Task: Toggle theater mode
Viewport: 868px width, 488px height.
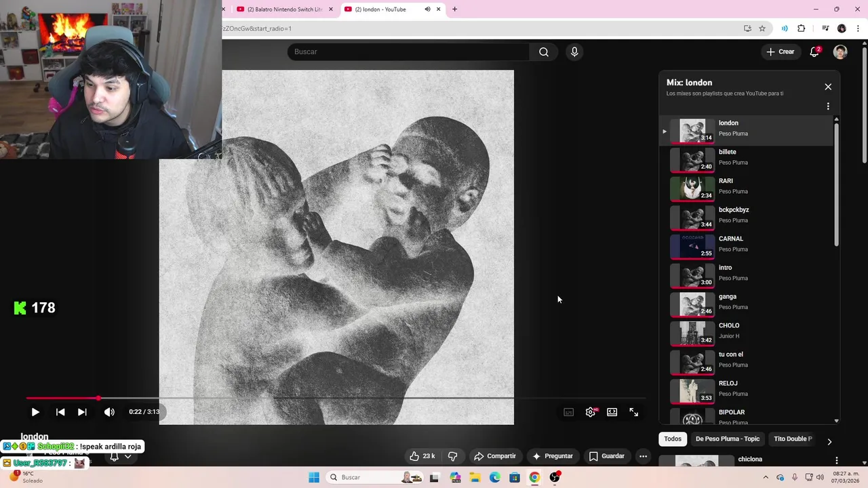Action: coord(612,412)
